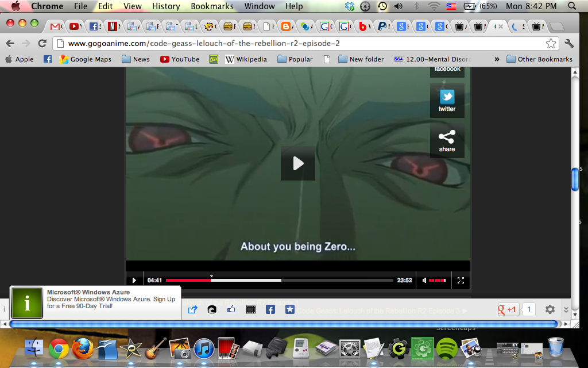The height and width of the screenshot is (368, 588).
Task: Click the thumbs-up like icon in toolbar
Action: 231,309
